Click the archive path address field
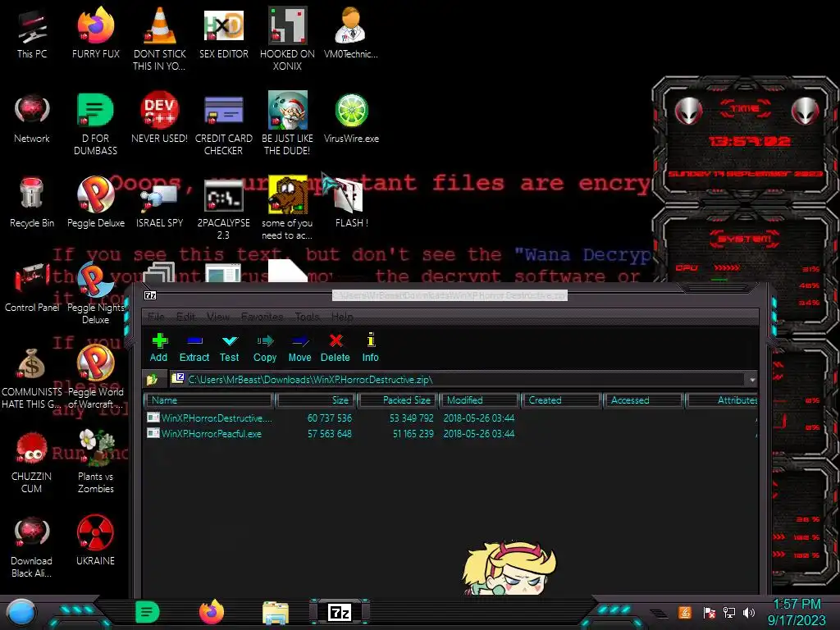The width and height of the screenshot is (840, 630). coord(458,379)
